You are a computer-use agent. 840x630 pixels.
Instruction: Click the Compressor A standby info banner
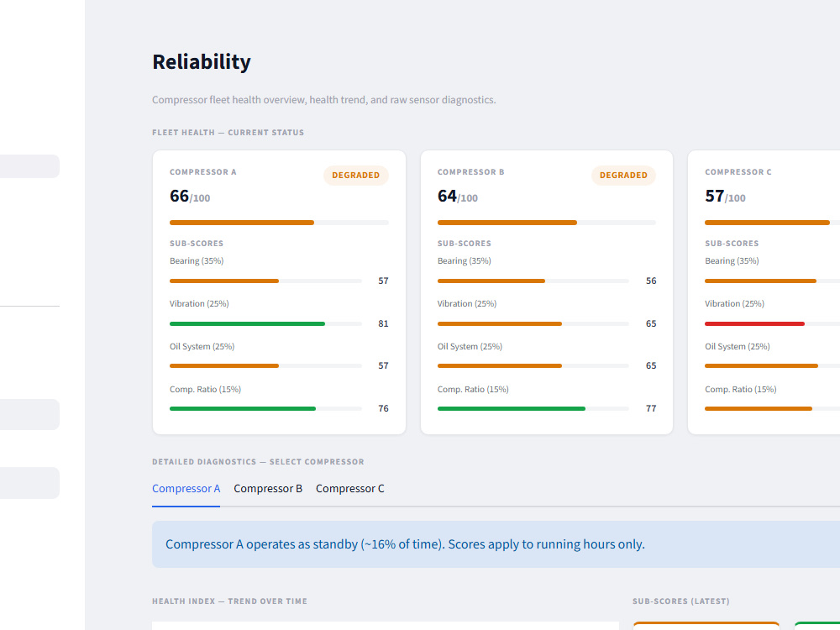(x=496, y=544)
